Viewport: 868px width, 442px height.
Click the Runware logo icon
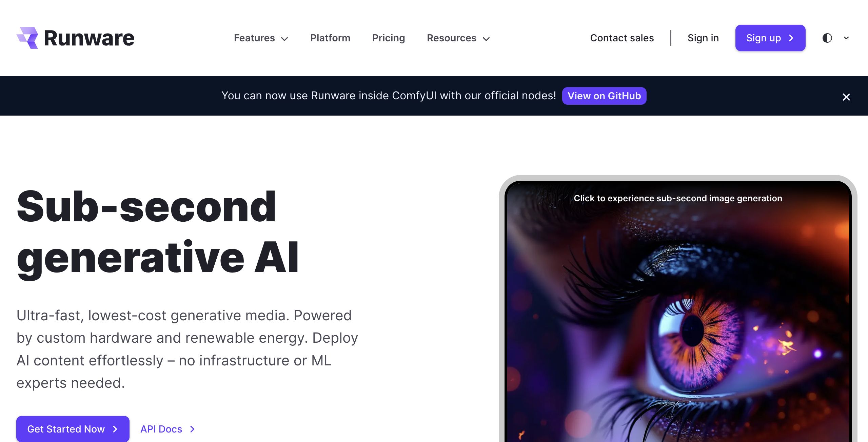(x=27, y=38)
